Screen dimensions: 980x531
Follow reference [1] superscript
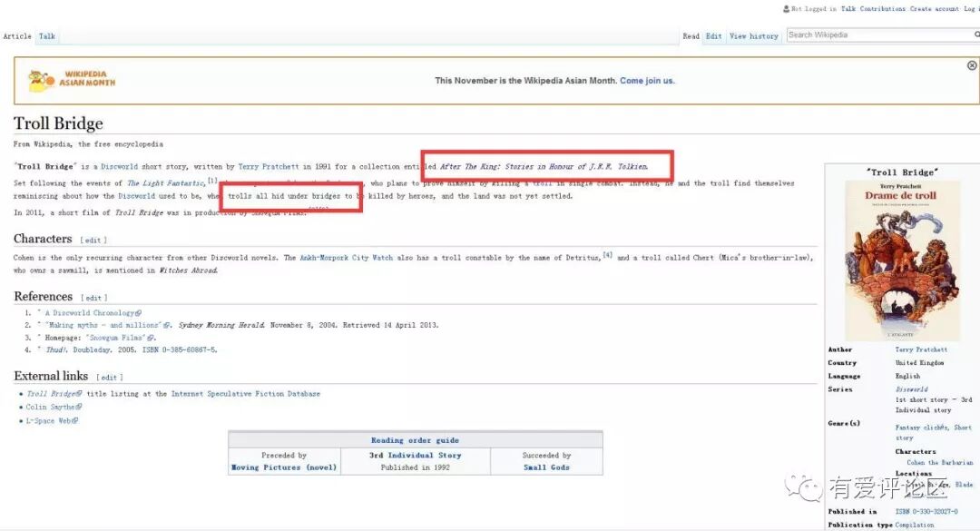pyautogui.click(x=211, y=181)
